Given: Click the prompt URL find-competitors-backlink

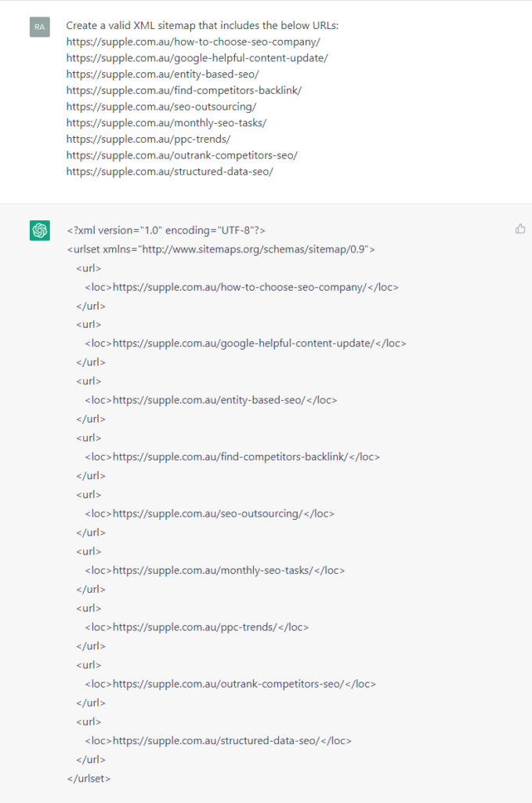Looking at the screenshot, I should click(x=184, y=91).
